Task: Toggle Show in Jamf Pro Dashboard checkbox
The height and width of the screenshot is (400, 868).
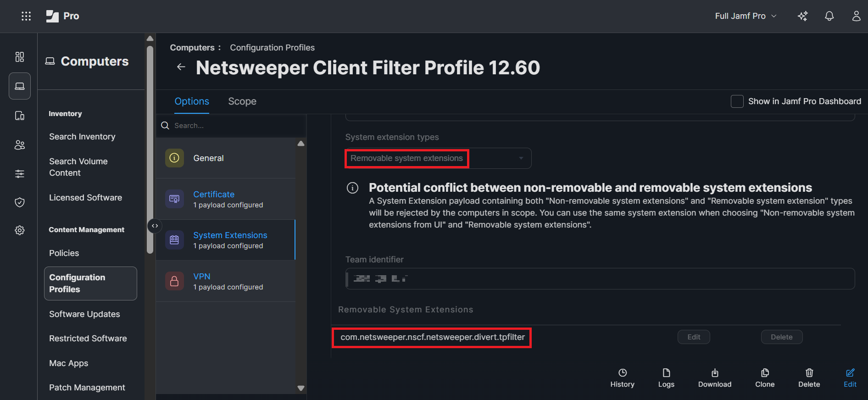Action: tap(737, 101)
